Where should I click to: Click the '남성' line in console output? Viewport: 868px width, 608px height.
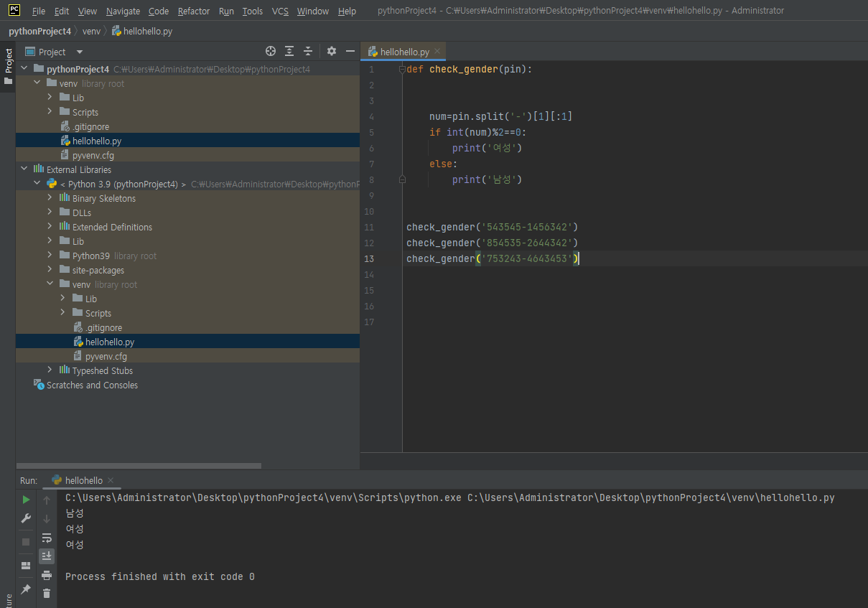[x=74, y=513]
